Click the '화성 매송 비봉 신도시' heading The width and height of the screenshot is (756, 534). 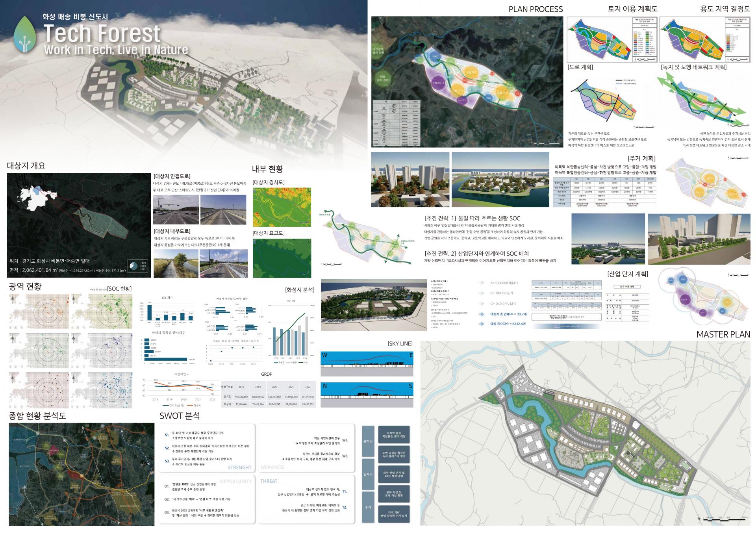pyautogui.click(x=75, y=17)
